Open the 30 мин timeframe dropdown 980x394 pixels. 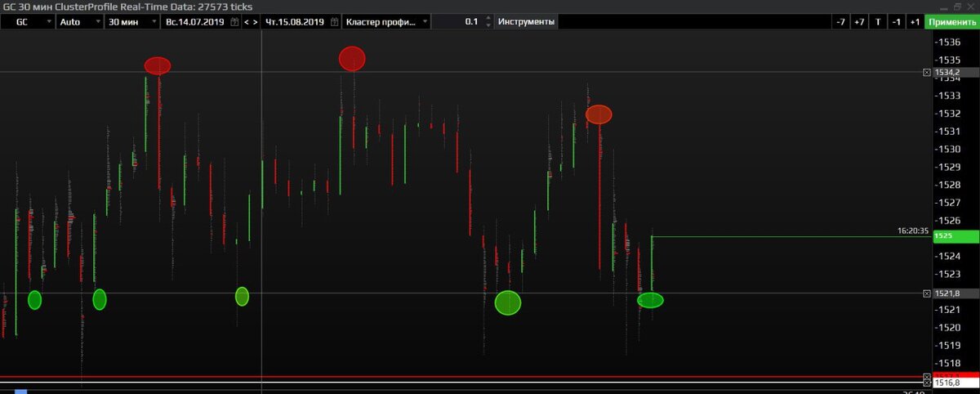(132, 22)
